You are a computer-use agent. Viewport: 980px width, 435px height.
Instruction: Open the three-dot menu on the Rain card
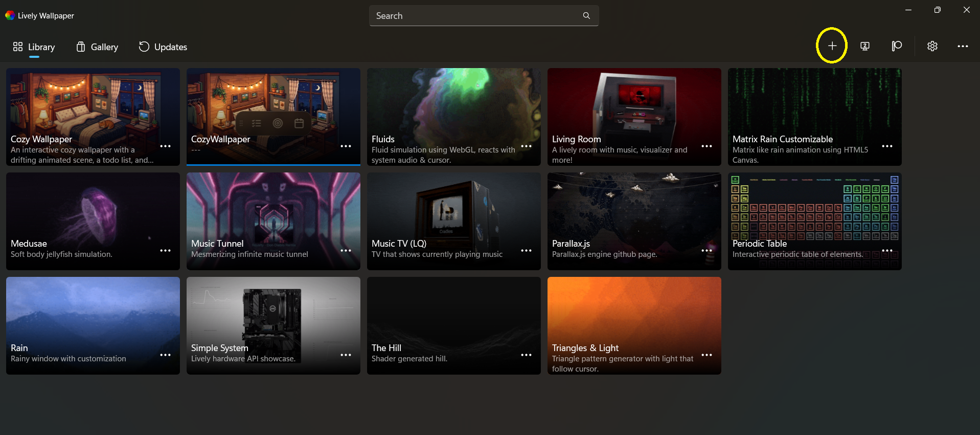coord(165,355)
